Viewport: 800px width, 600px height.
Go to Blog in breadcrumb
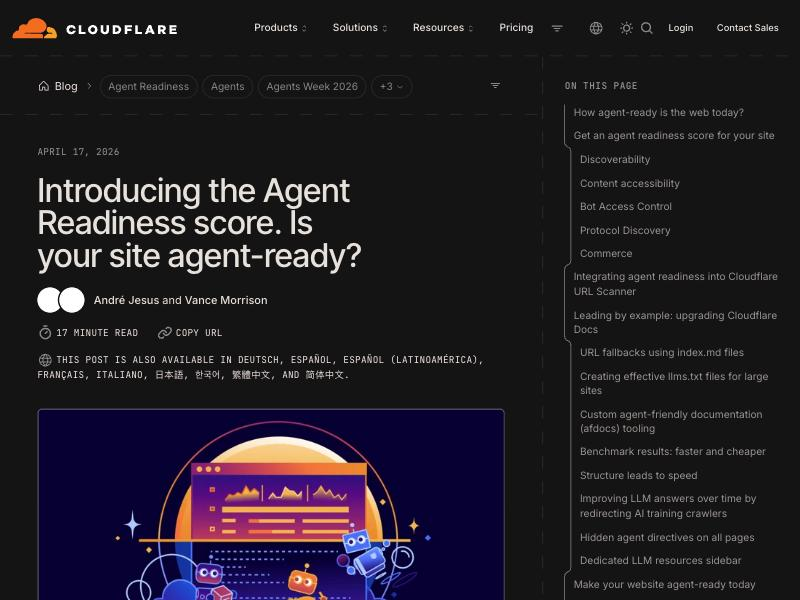tap(66, 86)
